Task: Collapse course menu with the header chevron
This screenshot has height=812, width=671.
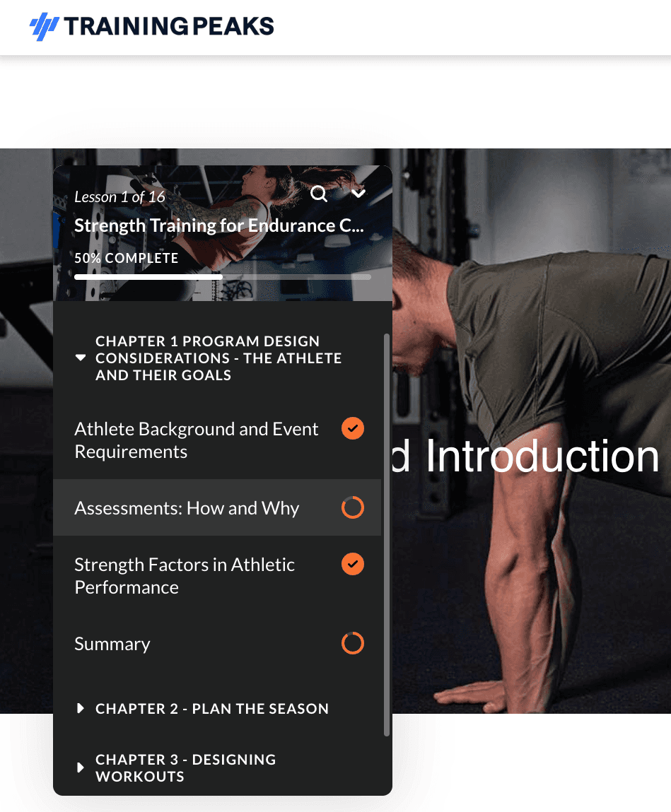Action: (x=358, y=193)
